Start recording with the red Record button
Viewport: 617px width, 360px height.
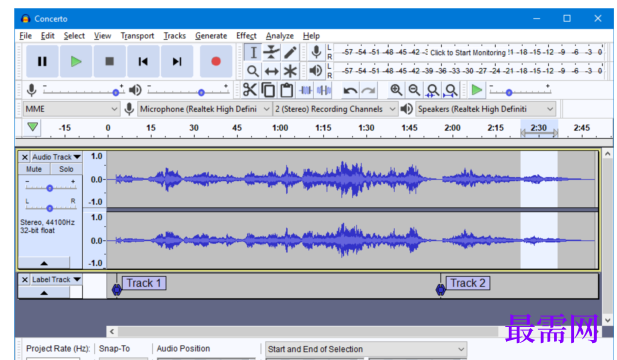coord(216,61)
